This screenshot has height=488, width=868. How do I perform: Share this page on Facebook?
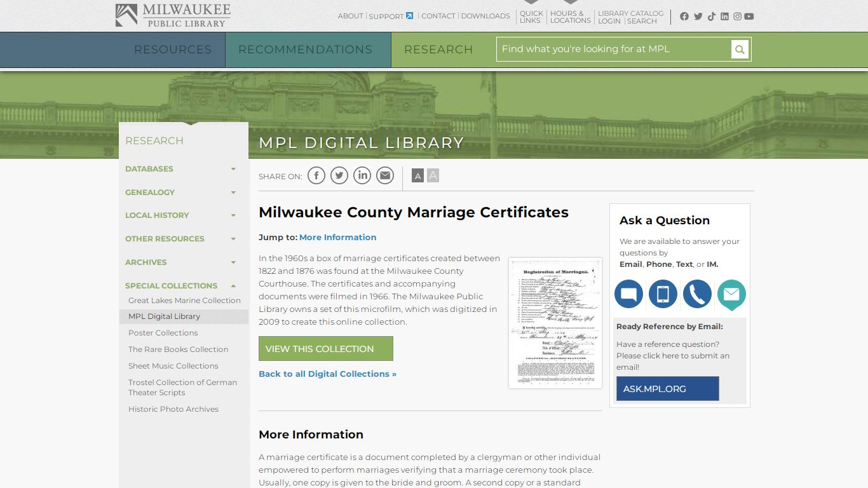pos(316,175)
